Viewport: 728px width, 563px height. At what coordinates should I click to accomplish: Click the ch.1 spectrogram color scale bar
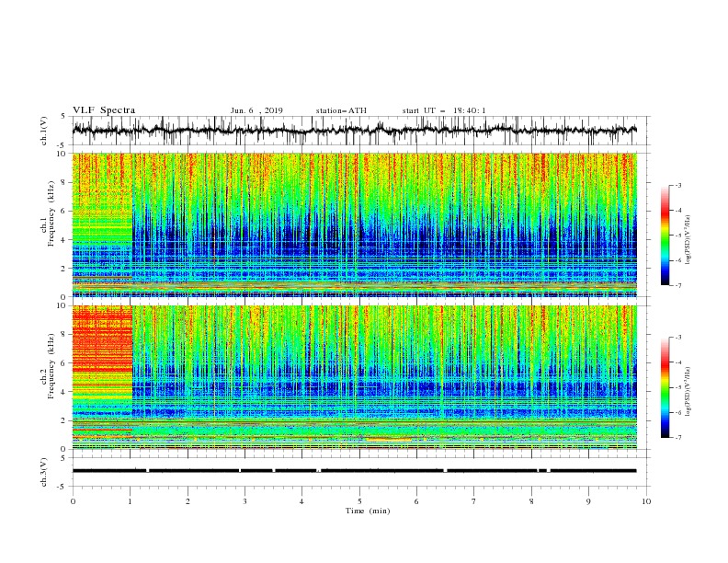tap(665, 236)
